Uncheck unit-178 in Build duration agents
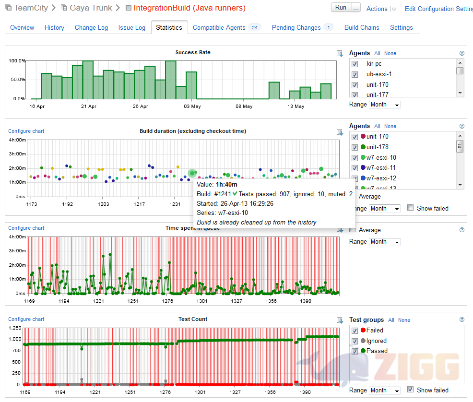The image size is (473, 402). [x=355, y=147]
